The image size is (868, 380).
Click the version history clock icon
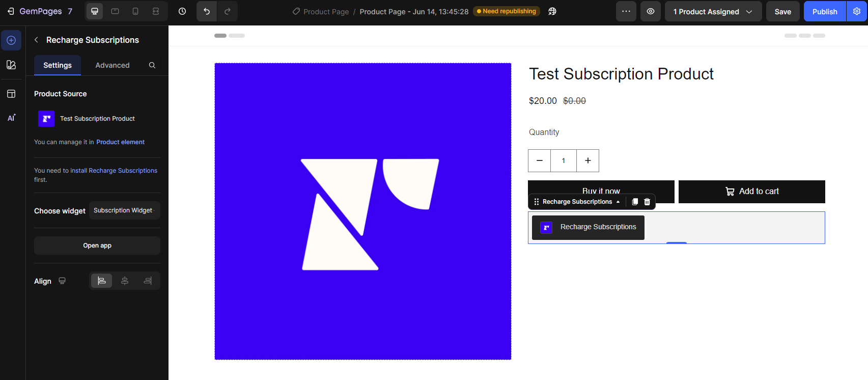(182, 11)
